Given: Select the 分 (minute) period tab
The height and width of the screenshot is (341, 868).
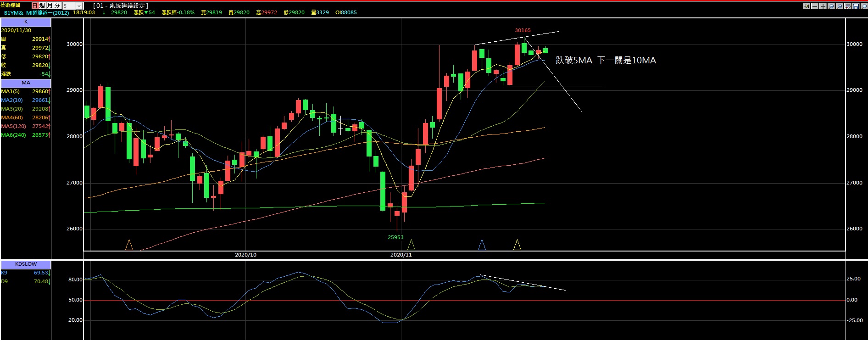Looking at the screenshot, I should pyautogui.click(x=57, y=6).
